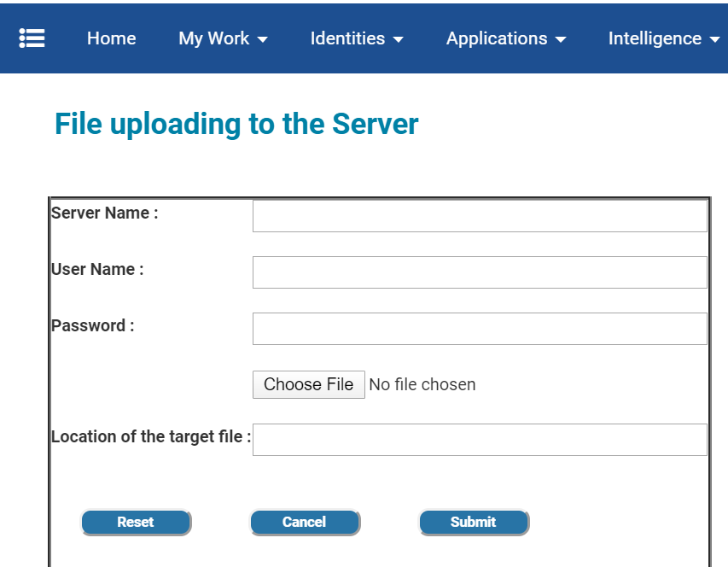Open the Intelligence menu label

(x=655, y=38)
